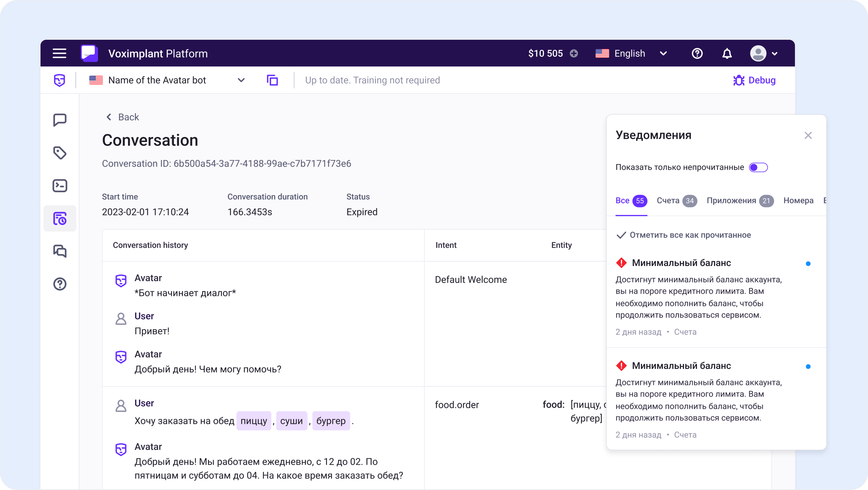
Task: Open the console terminal icon in sidebar
Action: (60, 186)
